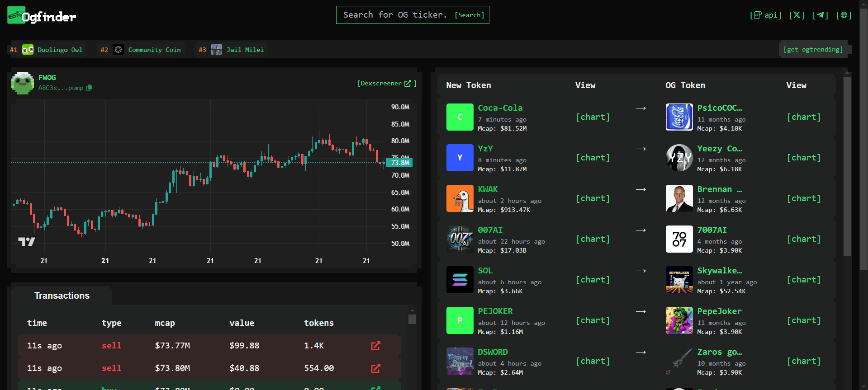Click the globe website icon
868x390 pixels.
[844, 15]
